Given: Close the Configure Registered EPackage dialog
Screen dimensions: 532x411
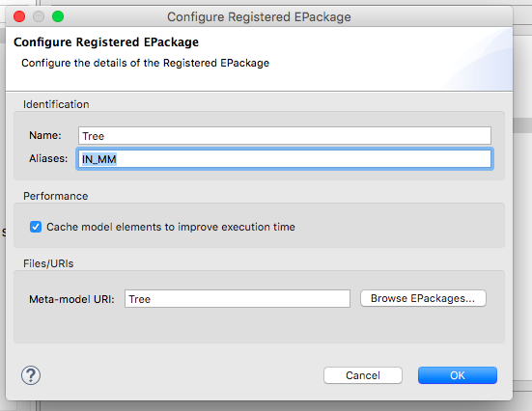Looking at the screenshot, I should 19,16.
